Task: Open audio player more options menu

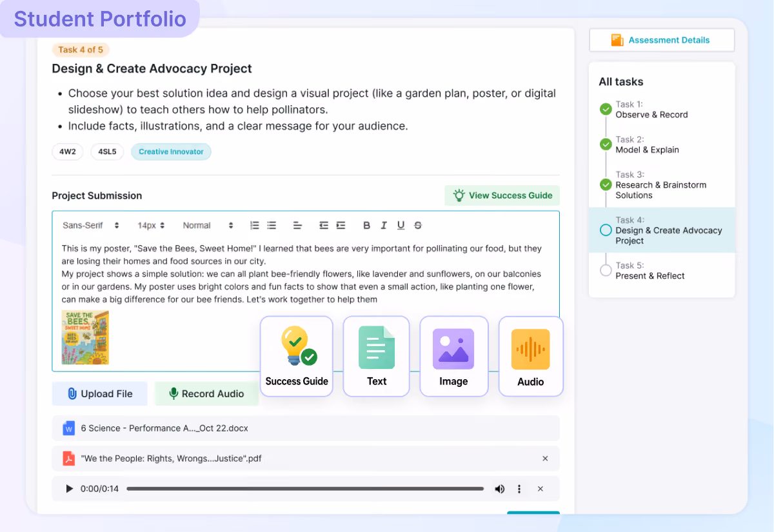Action: [x=519, y=489]
